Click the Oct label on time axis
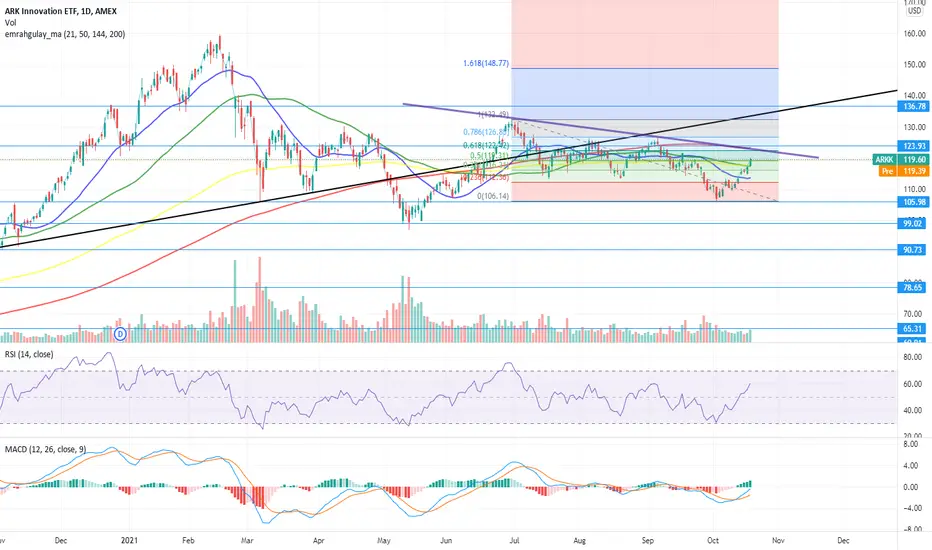The image size is (932, 550). coord(713,540)
